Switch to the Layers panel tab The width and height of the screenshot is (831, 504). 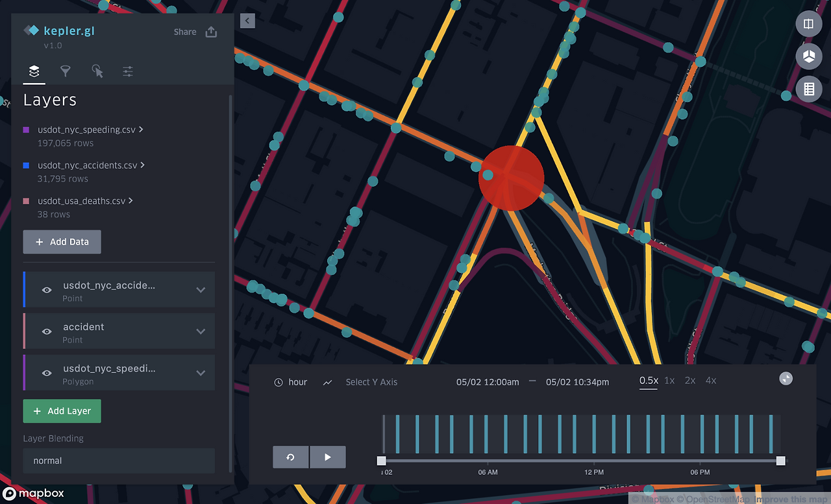(x=34, y=71)
